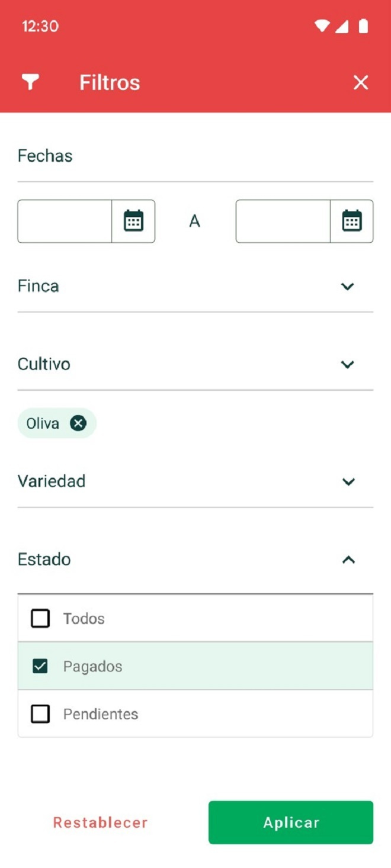
Task: Close the Filtros panel with X
Action: [x=361, y=82]
